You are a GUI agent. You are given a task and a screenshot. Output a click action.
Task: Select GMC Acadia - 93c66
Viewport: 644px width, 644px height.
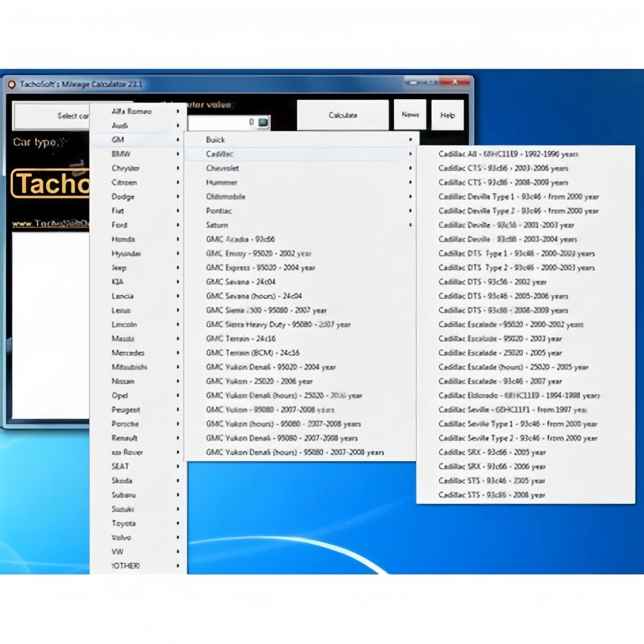pos(300,239)
